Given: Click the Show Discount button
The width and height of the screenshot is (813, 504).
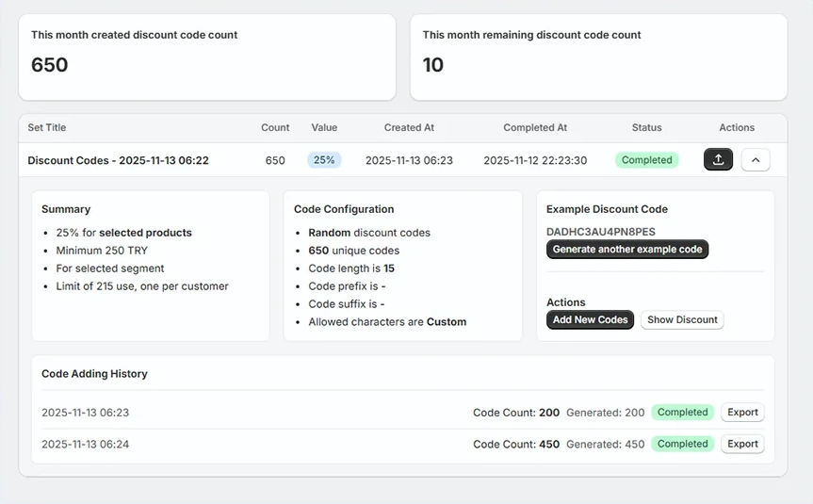Looking at the screenshot, I should (x=682, y=320).
